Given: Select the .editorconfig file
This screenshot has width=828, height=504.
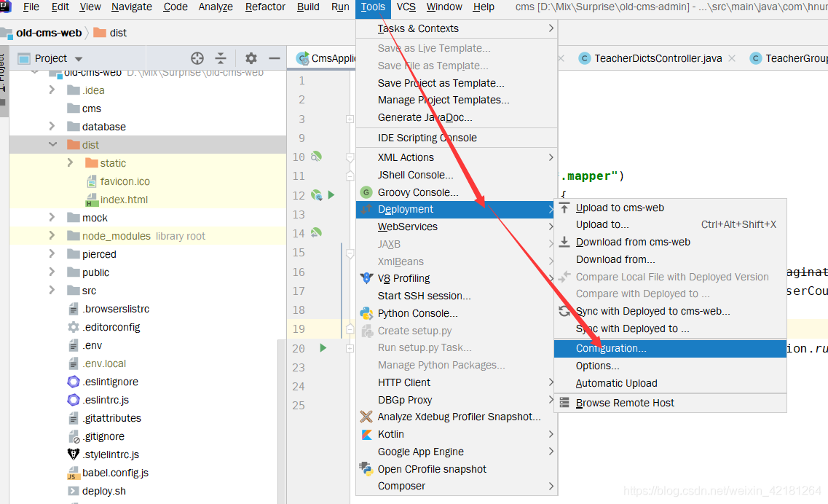Looking at the screenshot, I should pyautogui.click(x=111, y=327).
